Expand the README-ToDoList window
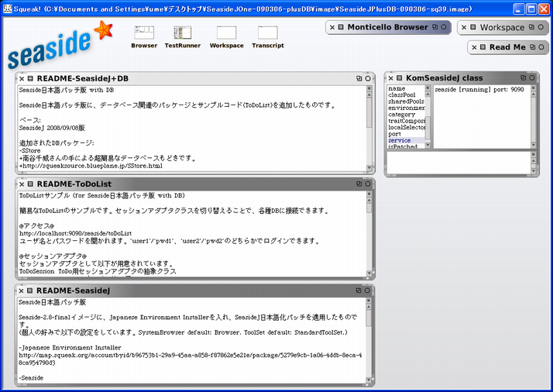Viewport: 553px width, 392px height. (x=359, y=184)
